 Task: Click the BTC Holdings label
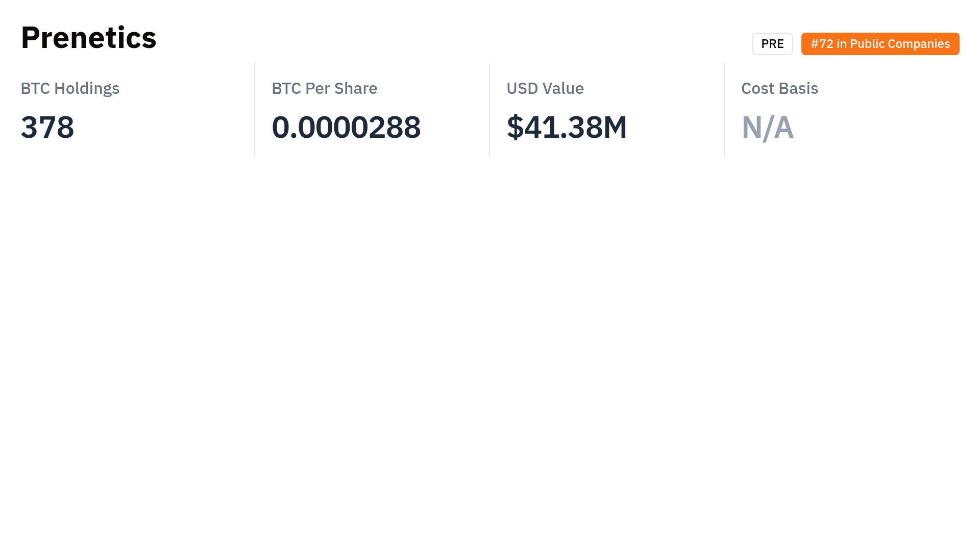tap(70, 88)
